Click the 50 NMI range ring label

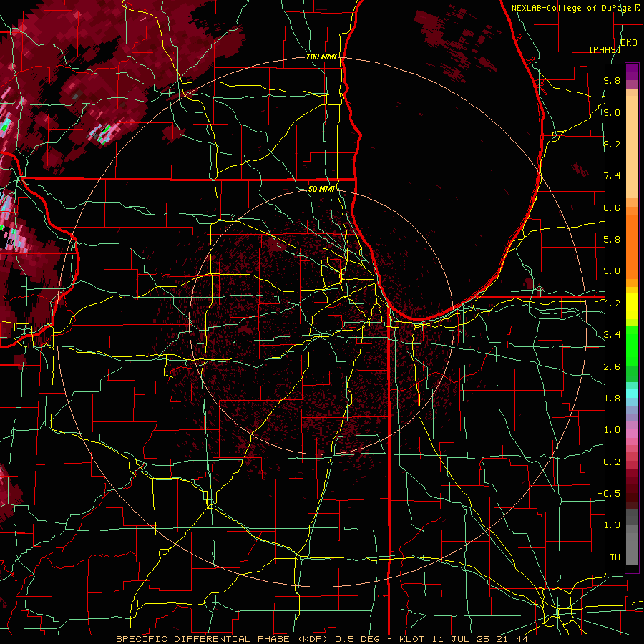pyautogui.click(x=321, y=189)
